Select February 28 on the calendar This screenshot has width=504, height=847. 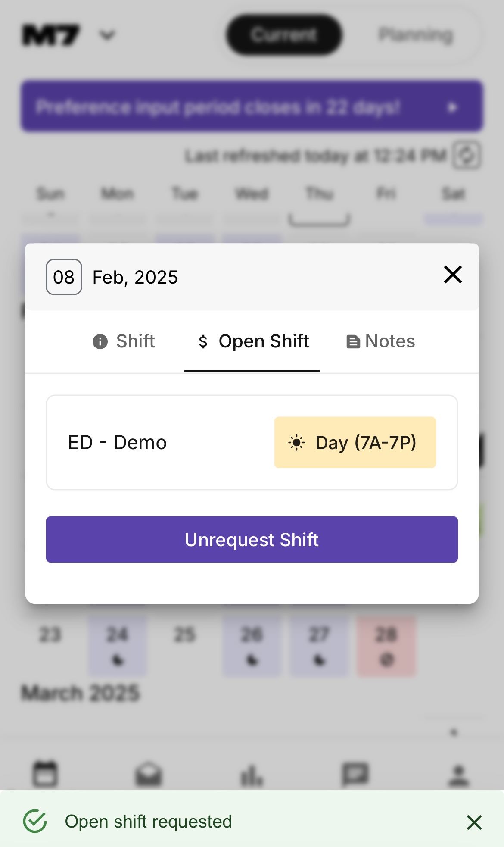coord(386,645)
